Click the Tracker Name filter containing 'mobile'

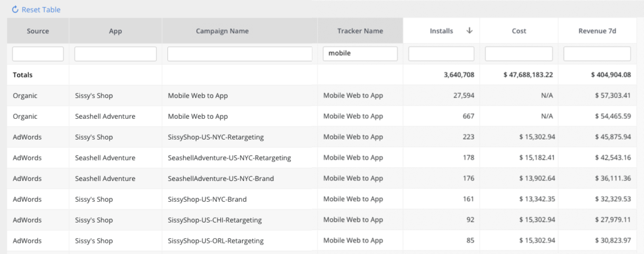click(360, 53)
